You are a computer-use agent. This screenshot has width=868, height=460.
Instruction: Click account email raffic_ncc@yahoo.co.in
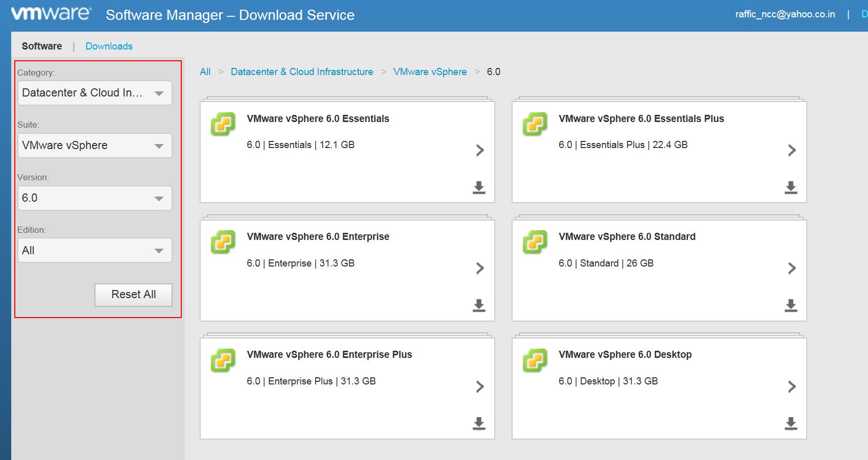[x=785, y=14]
